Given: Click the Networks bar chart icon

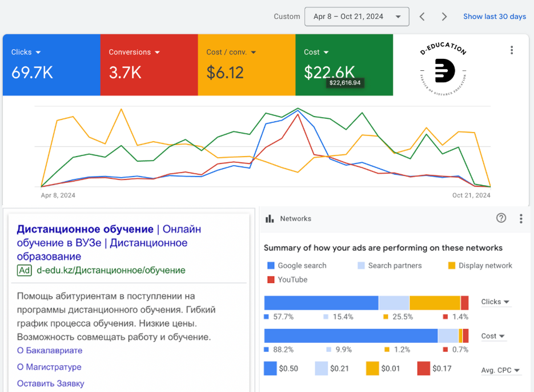Looking at the screenshot, I should click(x=270, y=219).
